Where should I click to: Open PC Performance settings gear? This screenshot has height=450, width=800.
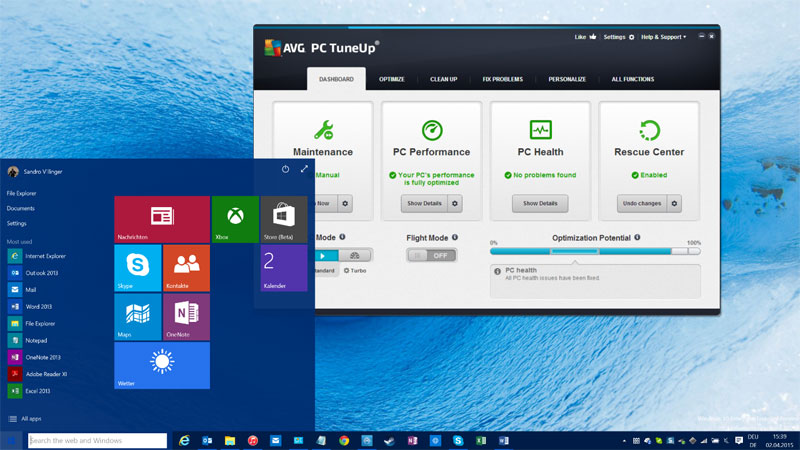[x=455, y=203]
